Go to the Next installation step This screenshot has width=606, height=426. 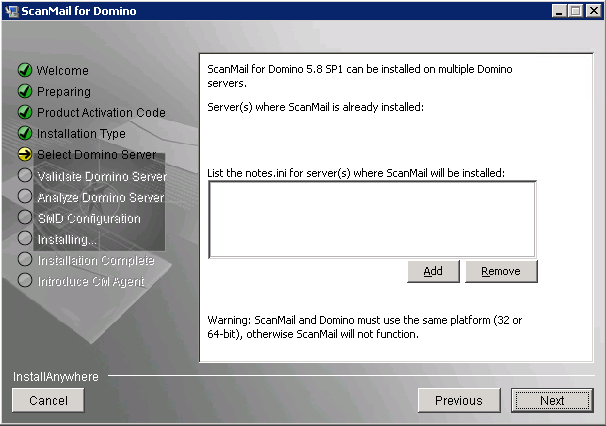pyautogui.click(x=551, y=400)
